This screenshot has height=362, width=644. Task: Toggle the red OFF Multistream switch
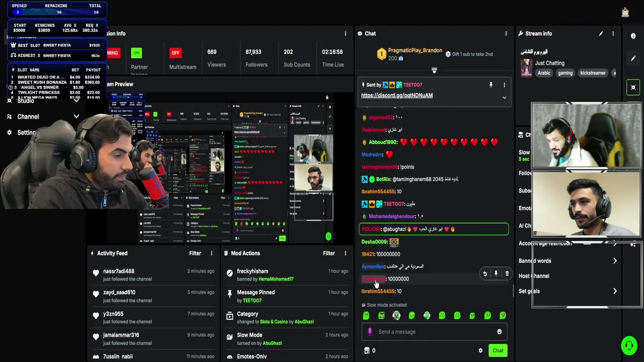pos(175,53)
